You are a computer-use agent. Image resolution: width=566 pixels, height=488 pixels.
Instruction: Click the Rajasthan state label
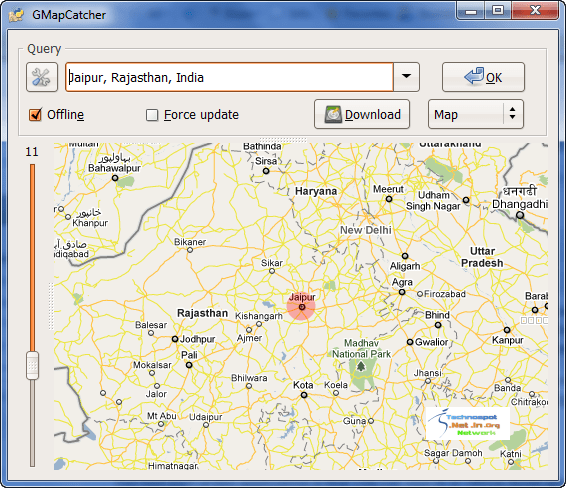point(203,313)
